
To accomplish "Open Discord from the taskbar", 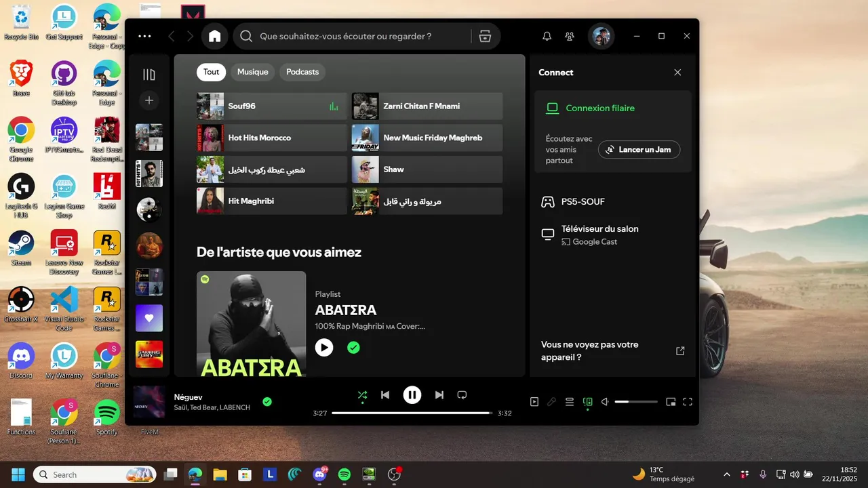I will (319, 474).
